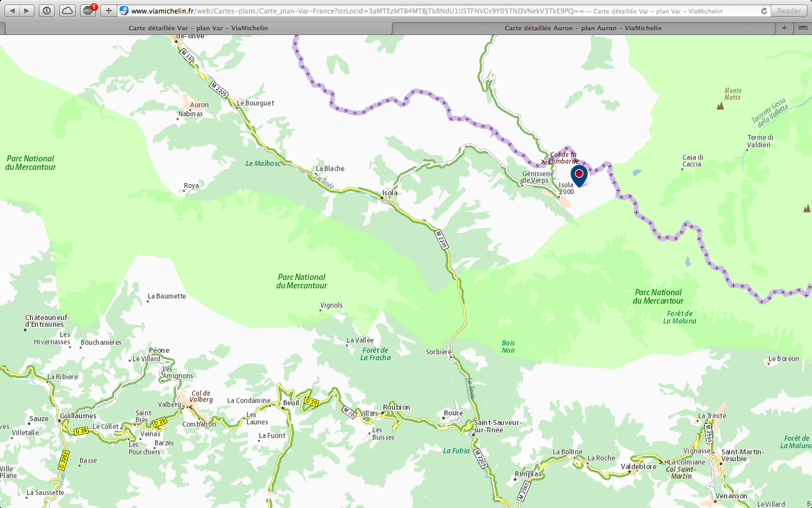Click the Col de Valberg pass symbol
812x508 pixels.
point(190,406)
